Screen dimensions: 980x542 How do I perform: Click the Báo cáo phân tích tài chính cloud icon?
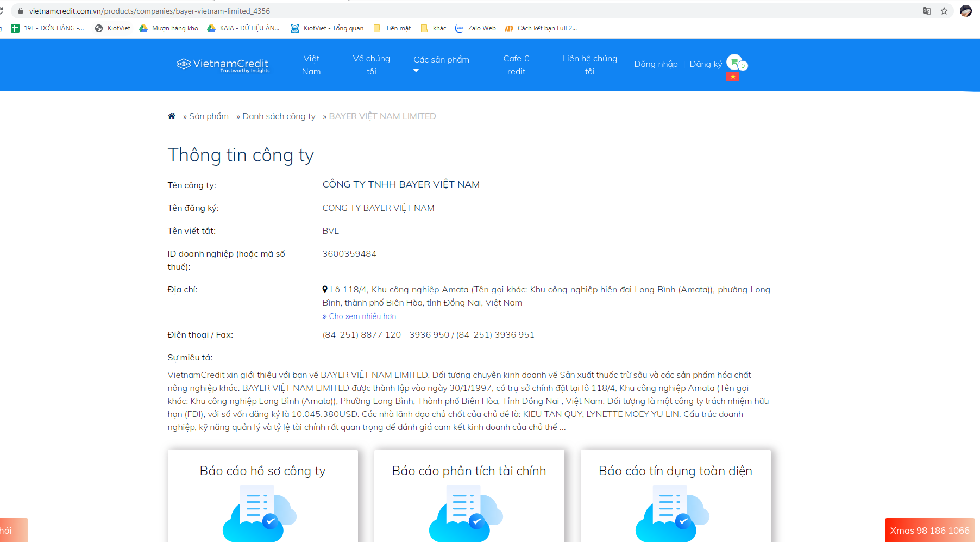[x=466, y=514]
